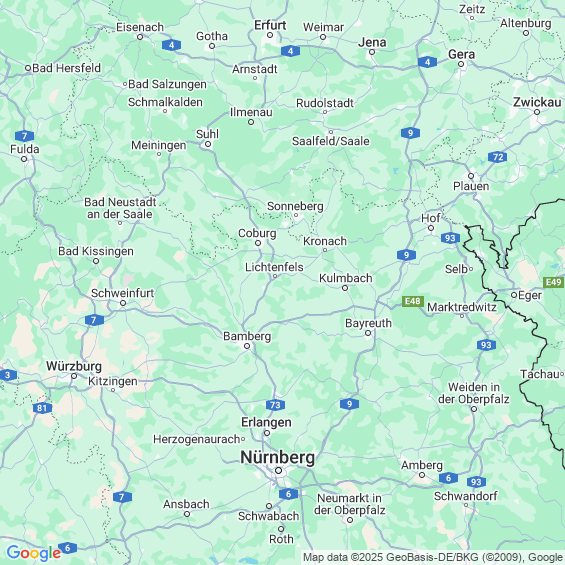Screen dimensions: 565x565
Task: Click the A73 highway shield near Erlangen
Action: tap(275, 405)
